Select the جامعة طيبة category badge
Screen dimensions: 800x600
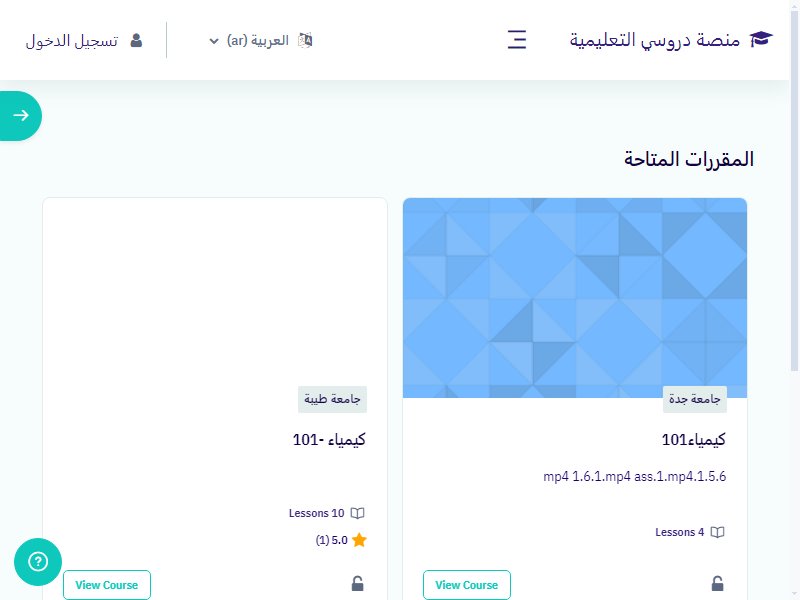click(332, 399)
